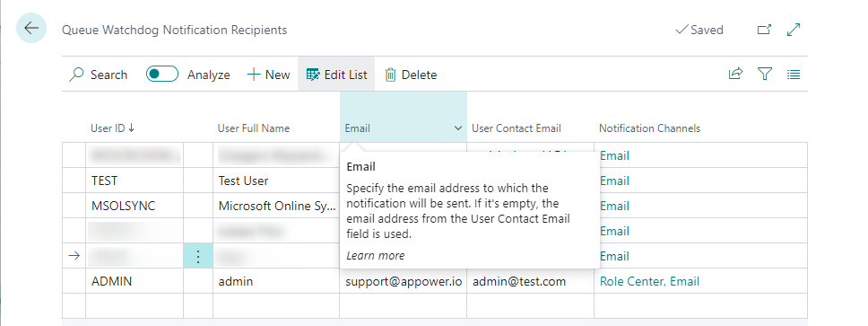Click Notification Channels column header
Image resolution: width=868 pixels, height=326 pixels.
tap(649, 128)
